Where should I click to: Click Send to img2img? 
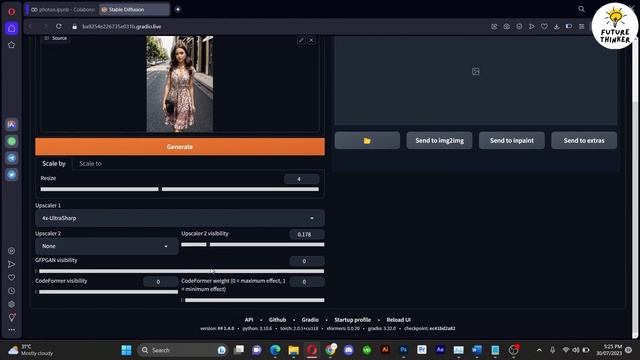point(439,140)
